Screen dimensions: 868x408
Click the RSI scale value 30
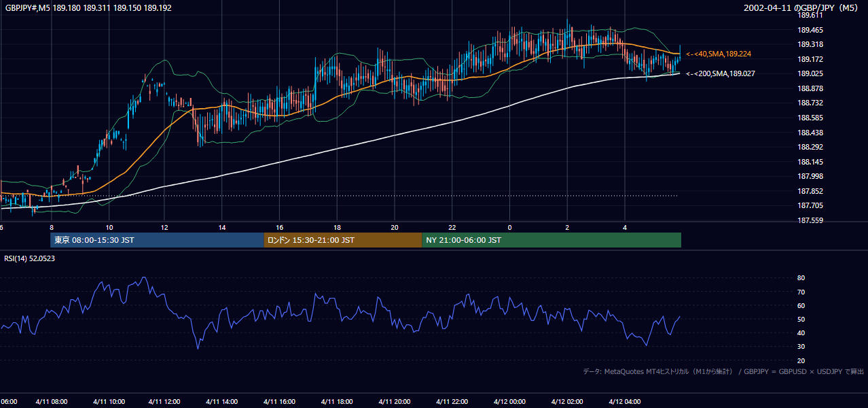(x=801, y=347)
